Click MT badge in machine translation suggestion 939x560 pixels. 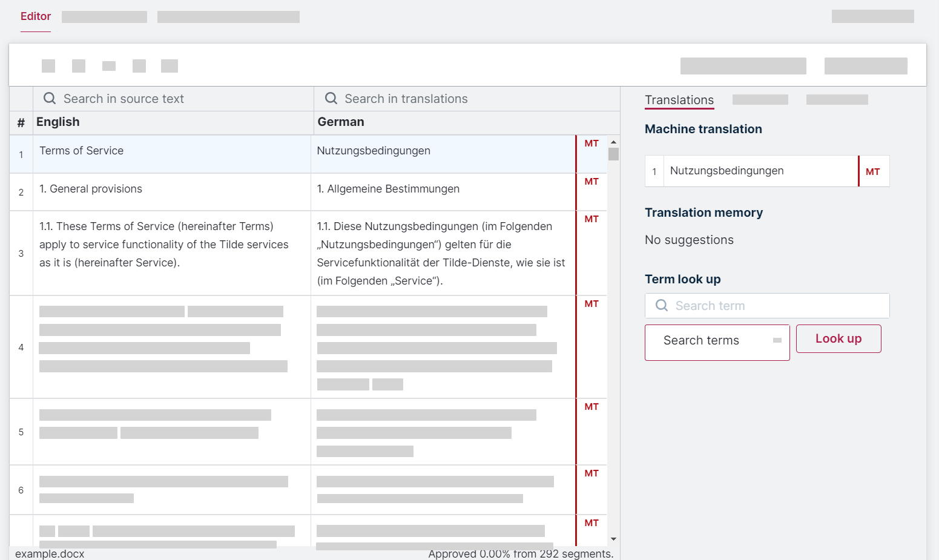tap(872, 172)
